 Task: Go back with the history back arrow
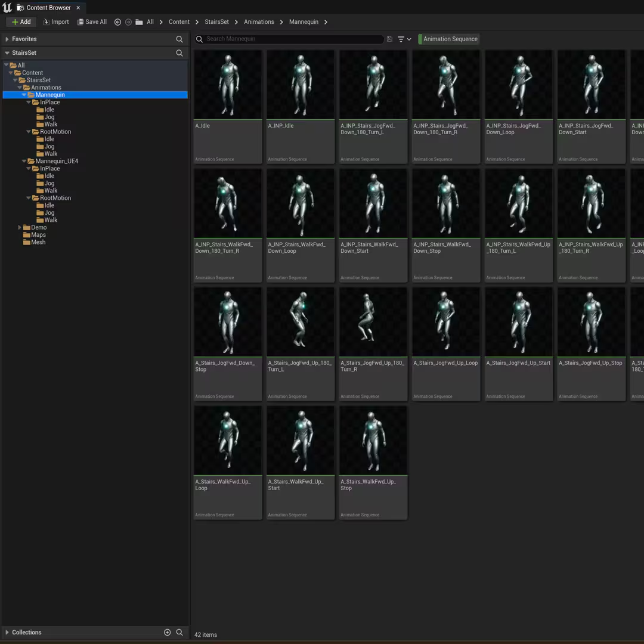(117, 22)
